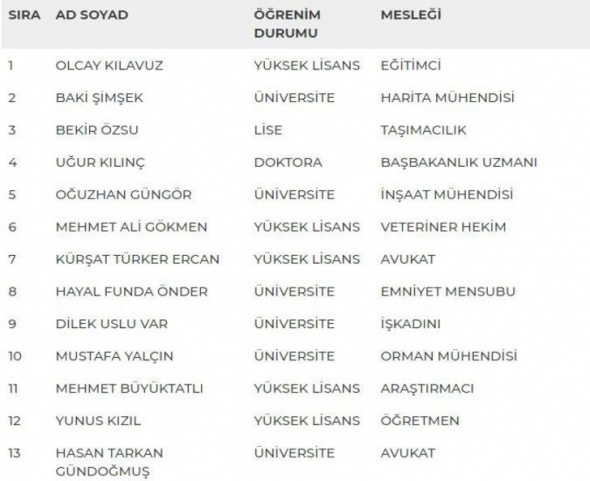
Task: Select the ÖĞRENİM DURUMU column header
Action: click(x=287, y=24)
